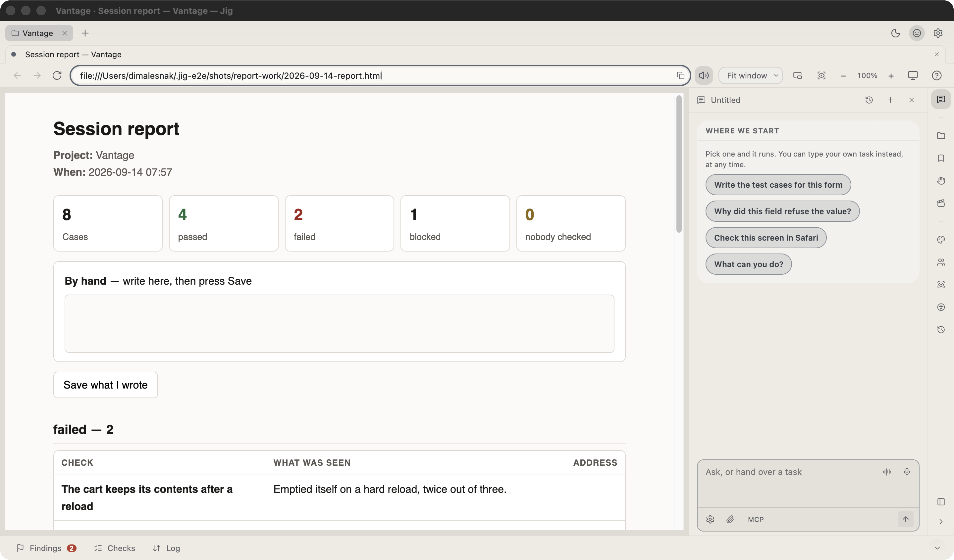
Task: Start a new chat with plus icon
Action: (x=890, y=100)
